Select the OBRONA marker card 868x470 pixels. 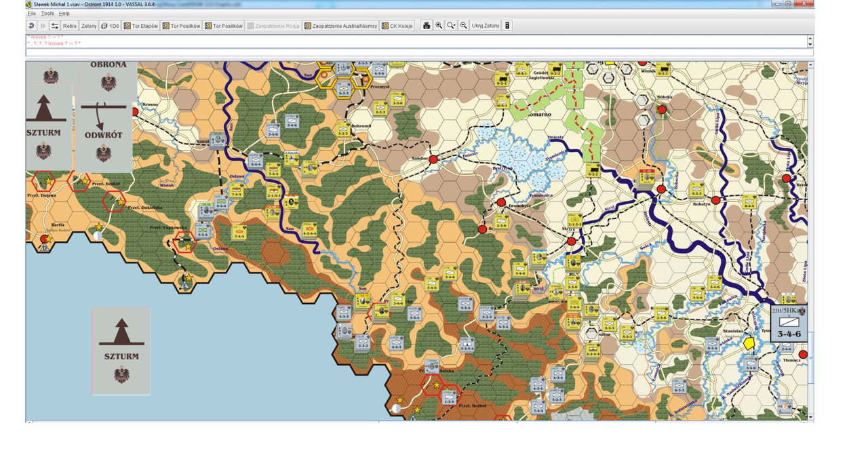tap(108, 80)
